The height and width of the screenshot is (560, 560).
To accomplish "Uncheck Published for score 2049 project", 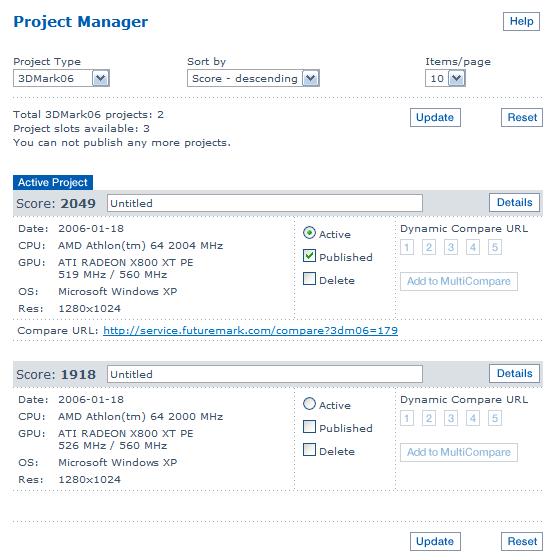I will pos(309,256).
